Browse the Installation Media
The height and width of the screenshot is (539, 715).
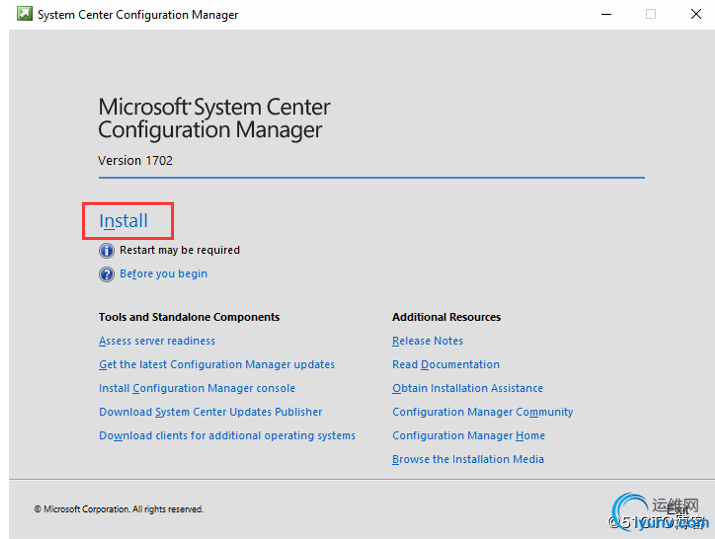468,460
